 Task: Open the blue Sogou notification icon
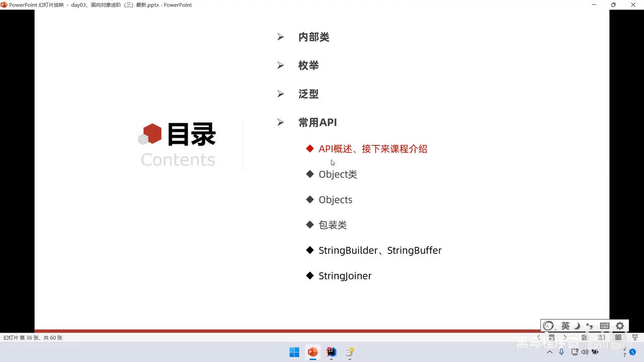coord(632,352)
